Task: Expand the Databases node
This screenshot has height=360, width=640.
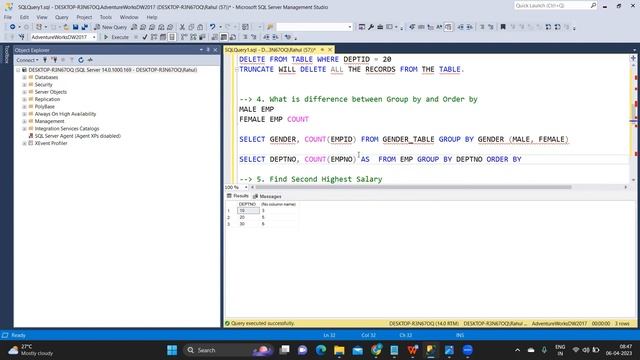Action: tap(24, 77)
